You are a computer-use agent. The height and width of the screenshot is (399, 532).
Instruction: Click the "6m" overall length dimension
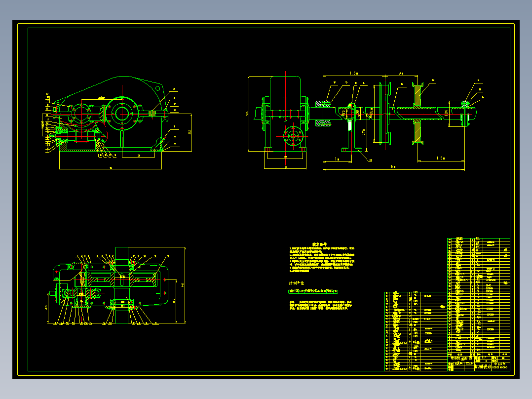pyautogui.click(x=393, y=167)
